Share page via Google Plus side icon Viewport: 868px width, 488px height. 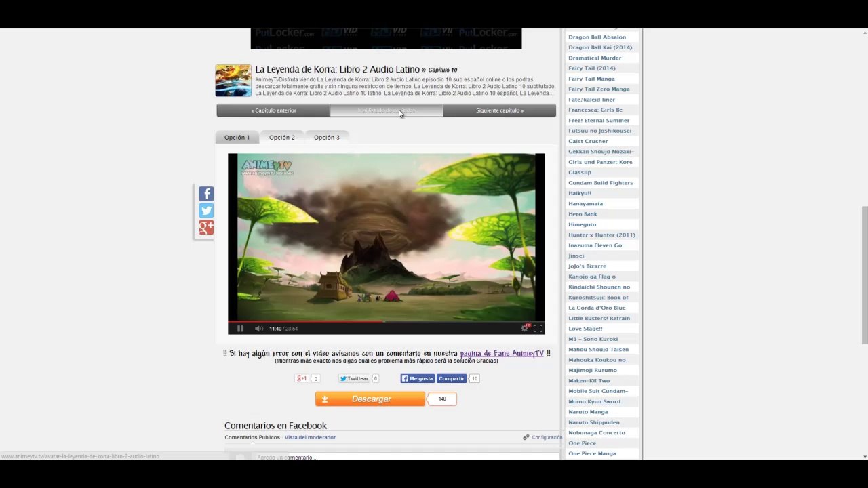click(206, 228)
